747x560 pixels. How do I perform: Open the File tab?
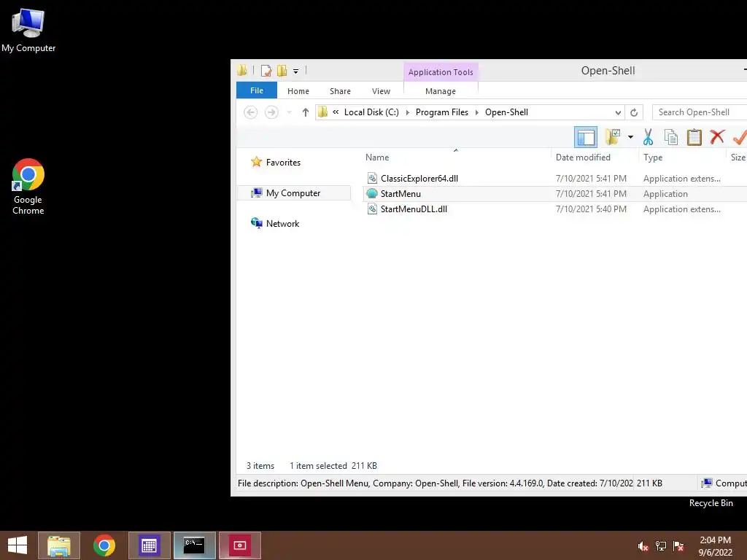click(x=257, y=90)
